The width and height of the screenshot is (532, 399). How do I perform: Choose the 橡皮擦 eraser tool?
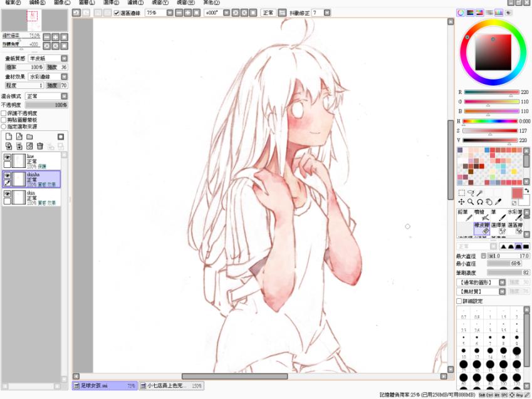[482, 228]
